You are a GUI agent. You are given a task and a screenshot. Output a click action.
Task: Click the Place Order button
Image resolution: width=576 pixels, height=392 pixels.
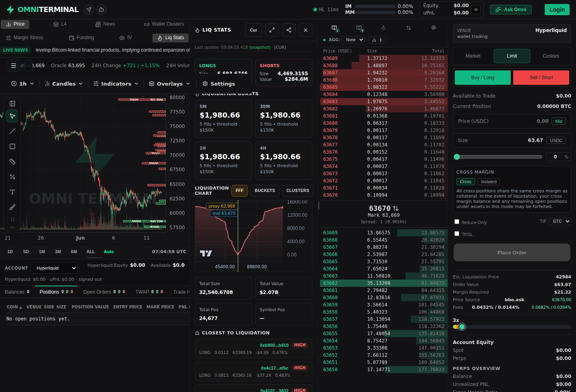(x=512, y=252)
